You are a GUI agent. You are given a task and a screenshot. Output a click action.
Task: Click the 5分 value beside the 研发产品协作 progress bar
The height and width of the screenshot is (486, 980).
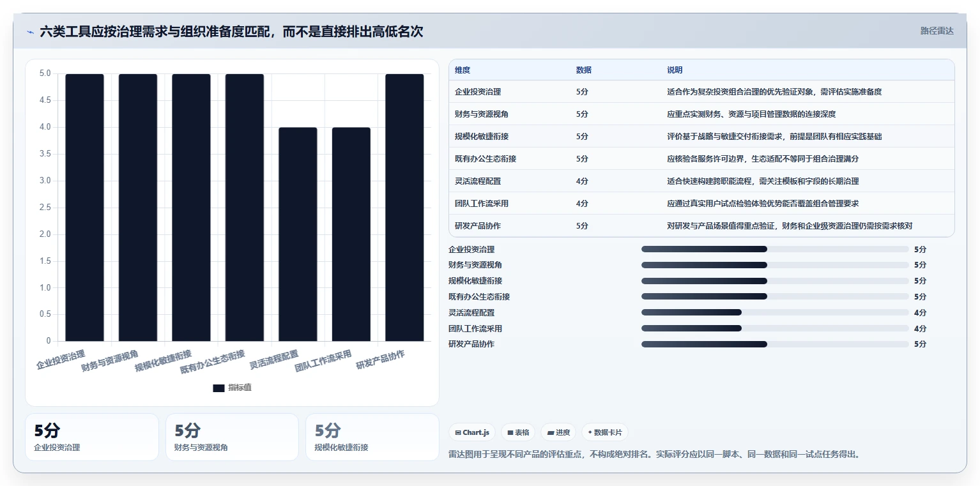coord(920,344)
